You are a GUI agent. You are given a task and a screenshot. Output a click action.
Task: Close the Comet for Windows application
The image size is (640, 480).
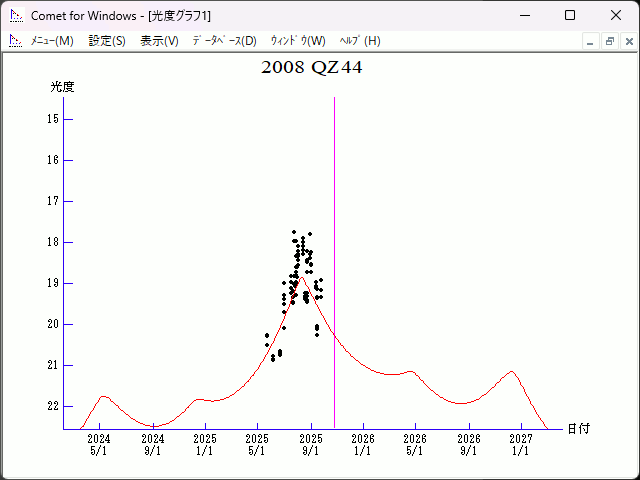pyautogui.click(x=616, y=15)
